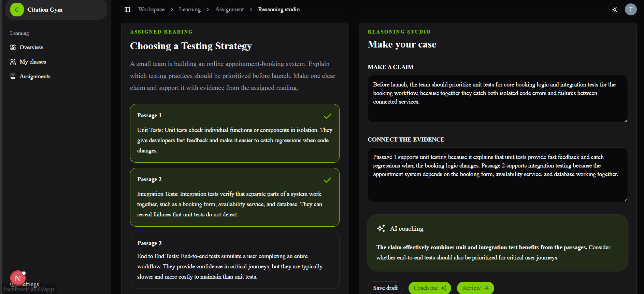Open the user avatar T menu

631,10
